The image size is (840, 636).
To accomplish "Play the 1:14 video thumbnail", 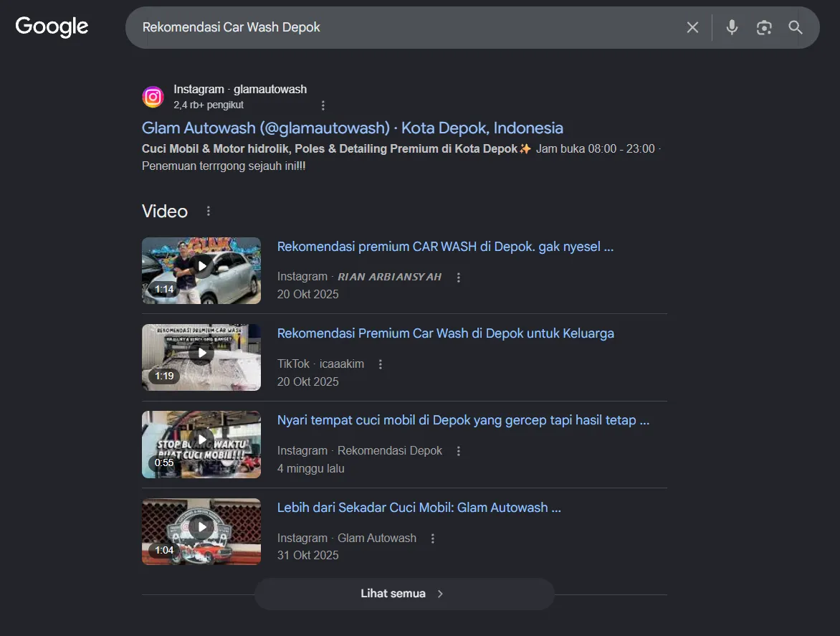I will 201,270.
